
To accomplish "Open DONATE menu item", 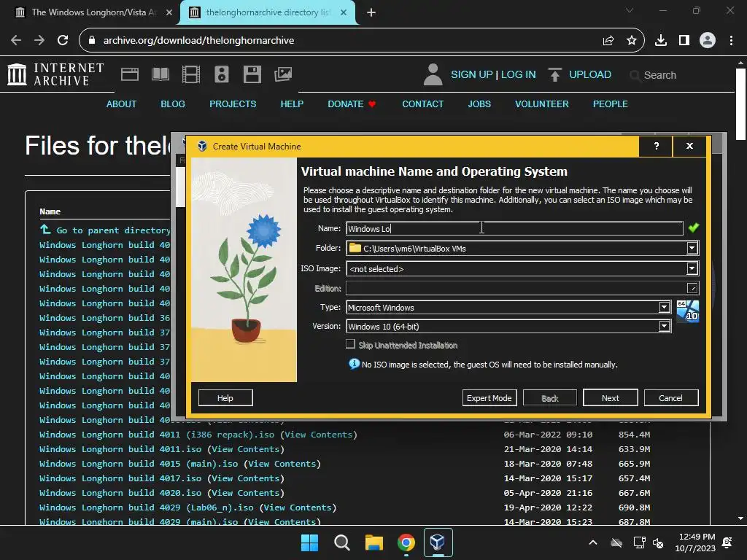I will (352, 104).
